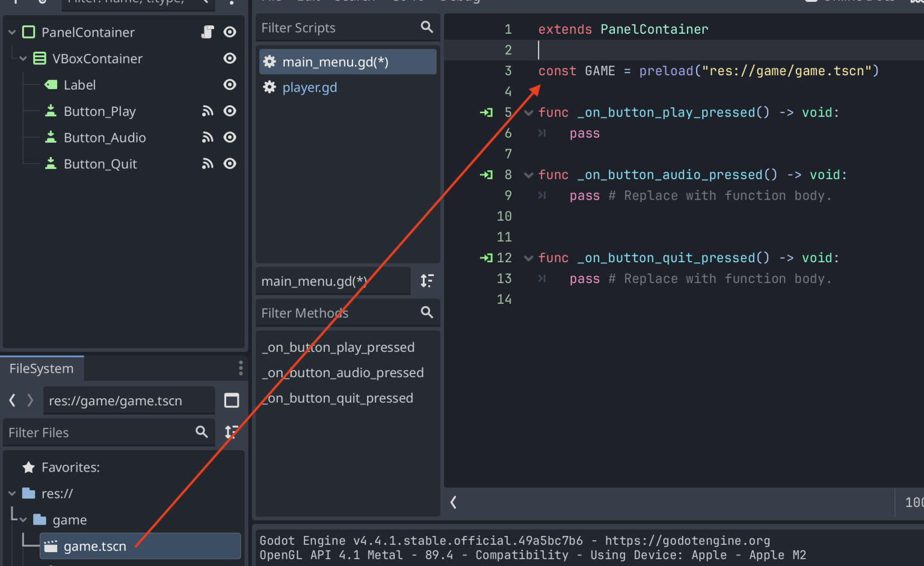Switch to the FileSystem tab
The image size is (924, 566).
(x=42, y=368)
